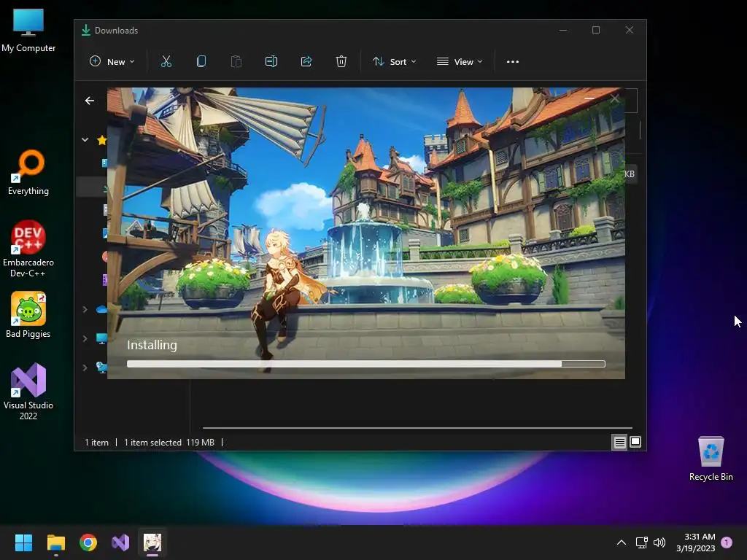This screenshot has height=560, width=747.
Task: Minimize the game installer window
Action: pyautogui.click(x=589, y=98)
